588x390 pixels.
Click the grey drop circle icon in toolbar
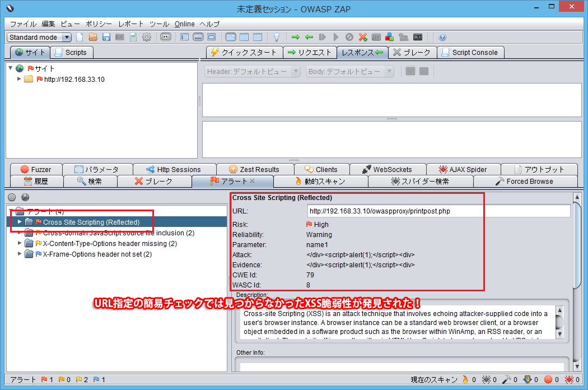(x=349, y=37)
